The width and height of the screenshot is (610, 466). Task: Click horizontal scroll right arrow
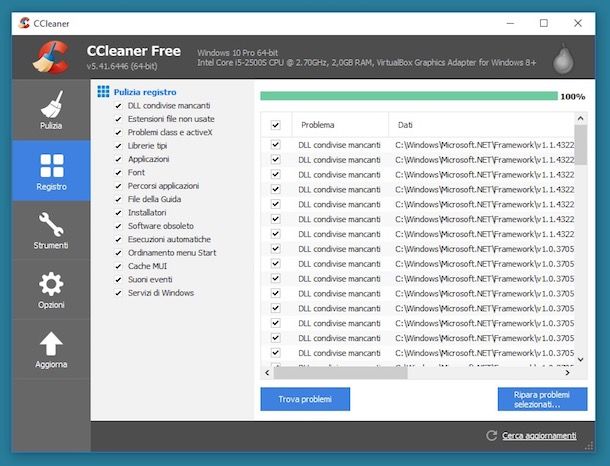(568, 373)
